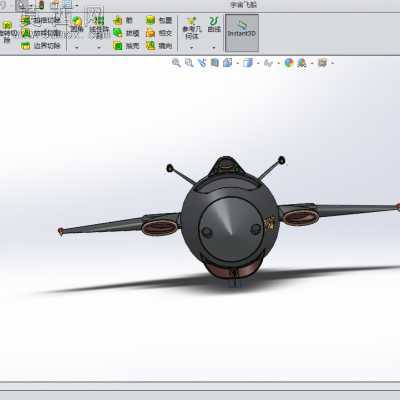400x400 pixels.
Task: Open the View Orientation dropdown arrow
Action: 237,63
